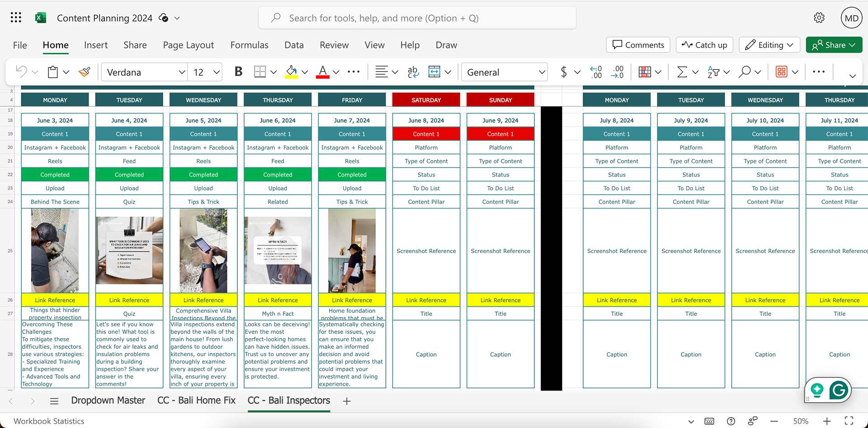Open Paste options dropdown arrow
The image size is (868, 428).
(66, 72)
